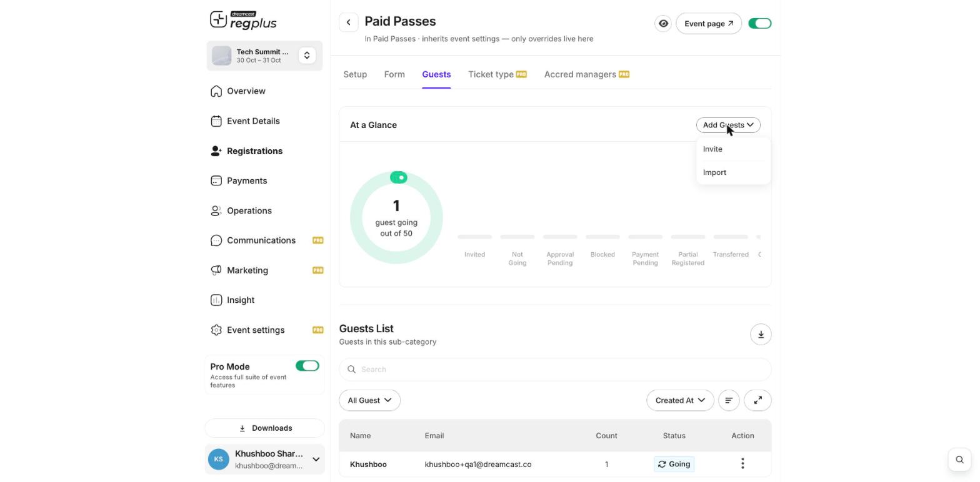The height and width of the screenshot is (482, 980).
Task: Click the green marker on the guest ring
Action: pos(399,178)
